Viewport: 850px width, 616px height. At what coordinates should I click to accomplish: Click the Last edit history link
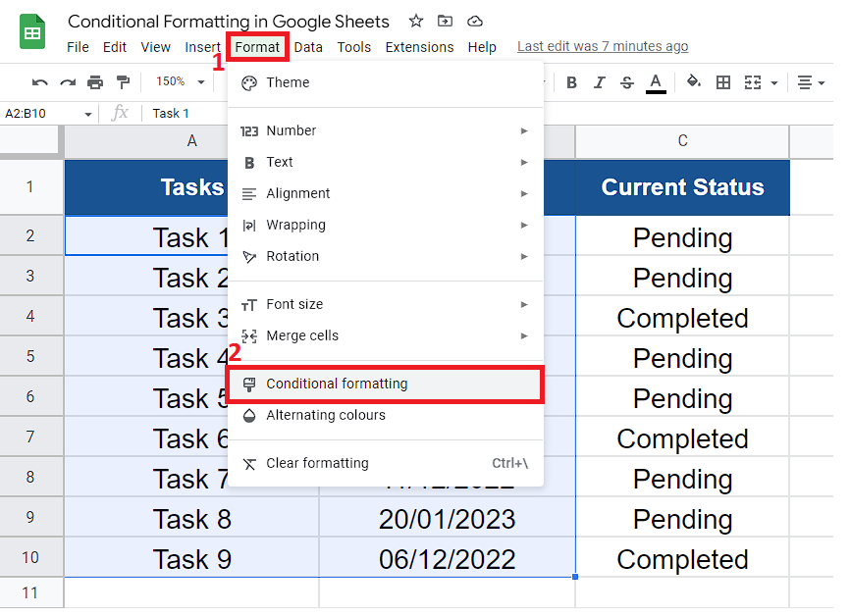602,46
